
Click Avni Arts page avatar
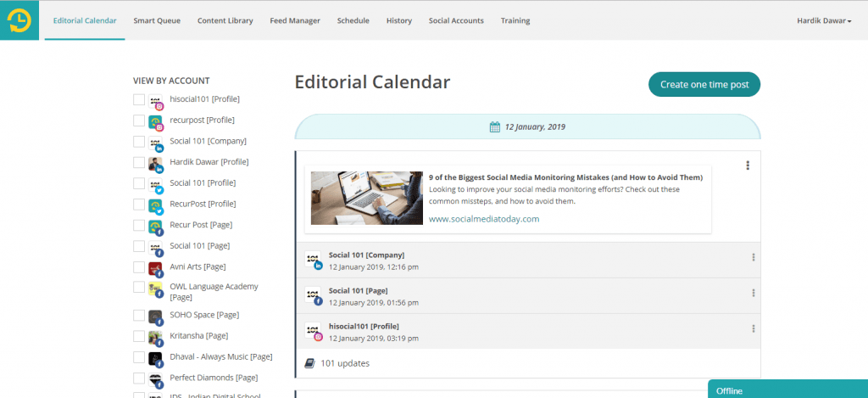(x=156, y=269)
